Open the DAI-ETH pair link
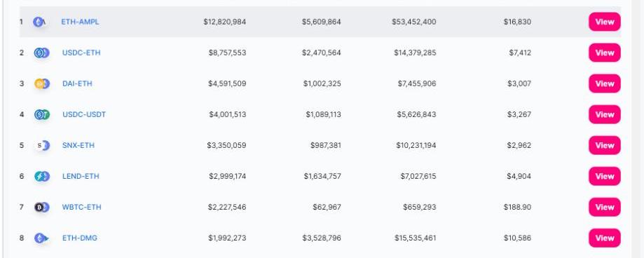The image size is (644, 258). (77, 84)
